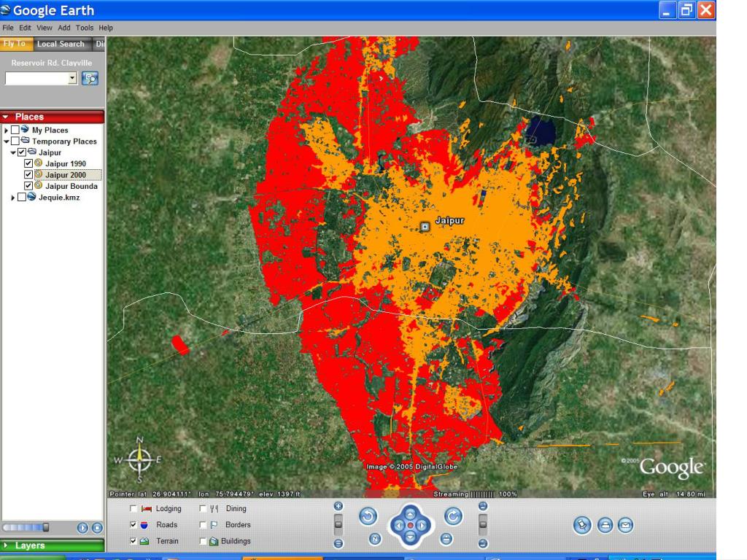Add a placemark with the pushpin button
The image size is (747, 560).
click(x=582, y=525)
